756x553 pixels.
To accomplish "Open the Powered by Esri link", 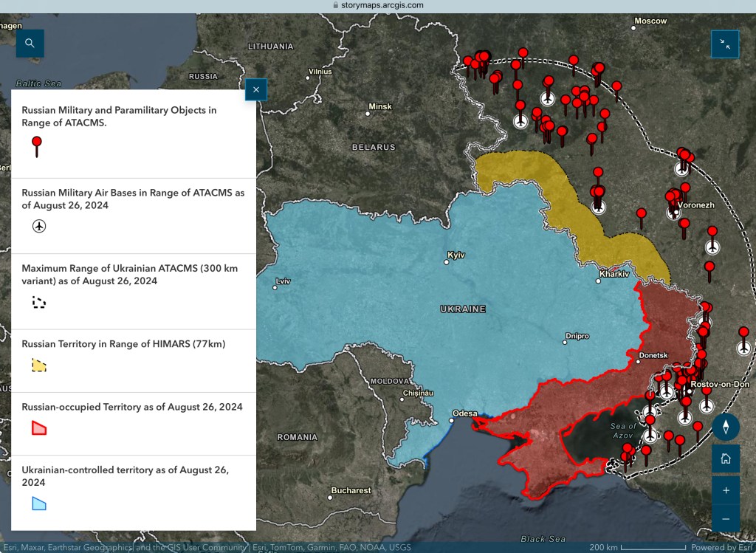I will (x=722, y=547).
